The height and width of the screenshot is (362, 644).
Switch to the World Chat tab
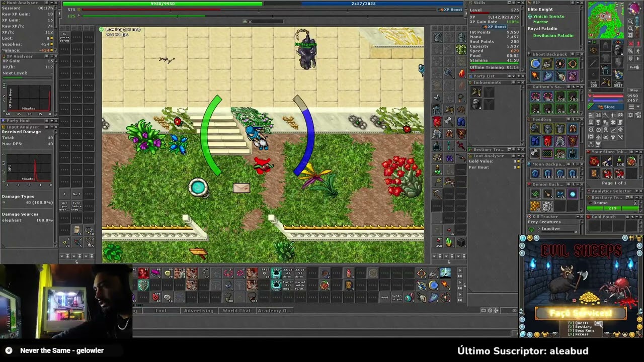236,311
